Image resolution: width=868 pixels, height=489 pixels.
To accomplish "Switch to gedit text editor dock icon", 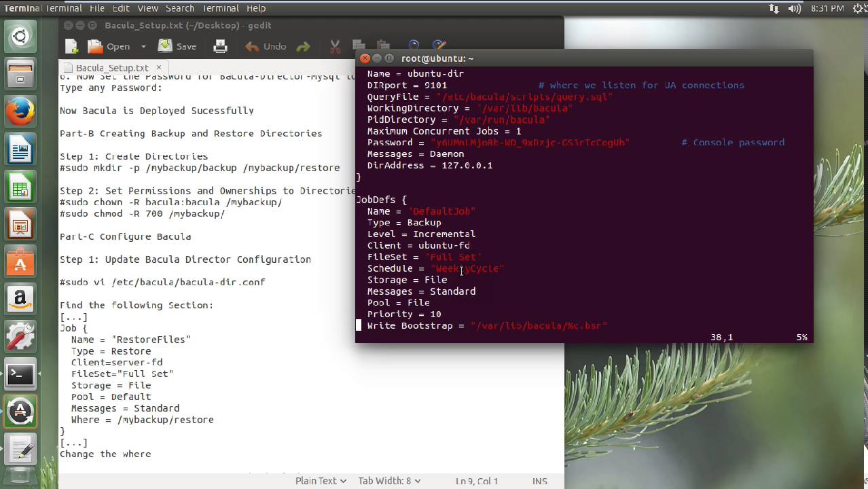I will 20,448.
